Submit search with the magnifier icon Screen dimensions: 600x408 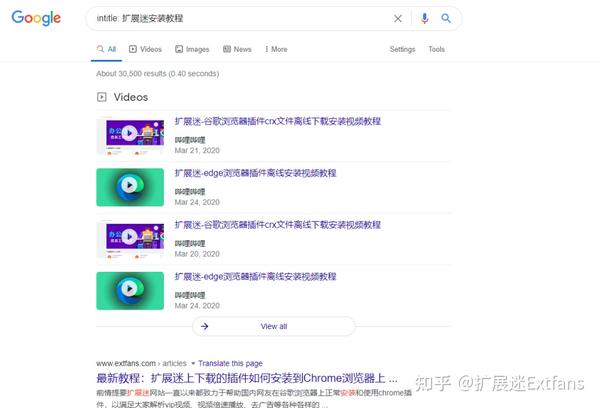(446, 18)
